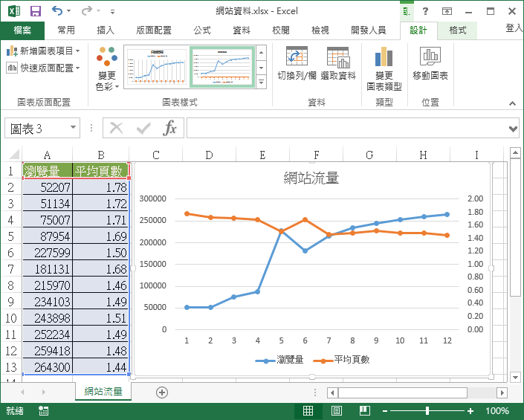Image resolution: width=524 pixels, height=420 pixels.
Task: Select the highlighted second chart style thumbnail
Action: 222,67
